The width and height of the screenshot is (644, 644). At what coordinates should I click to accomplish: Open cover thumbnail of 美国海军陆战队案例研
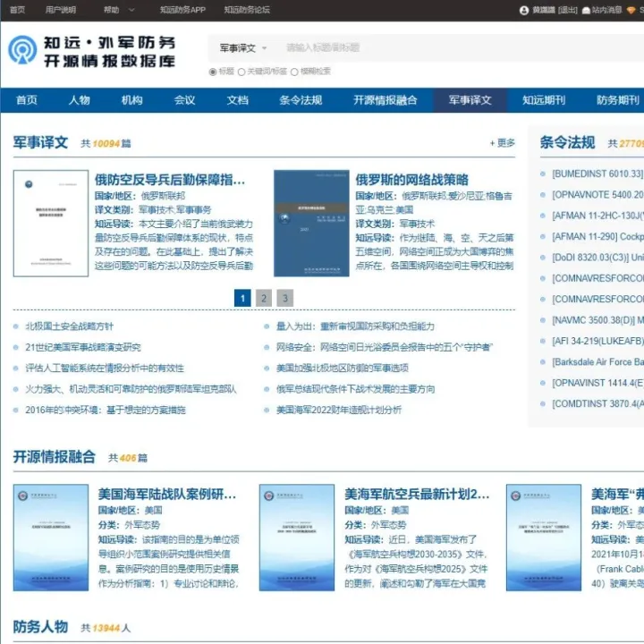coord(51,538)
